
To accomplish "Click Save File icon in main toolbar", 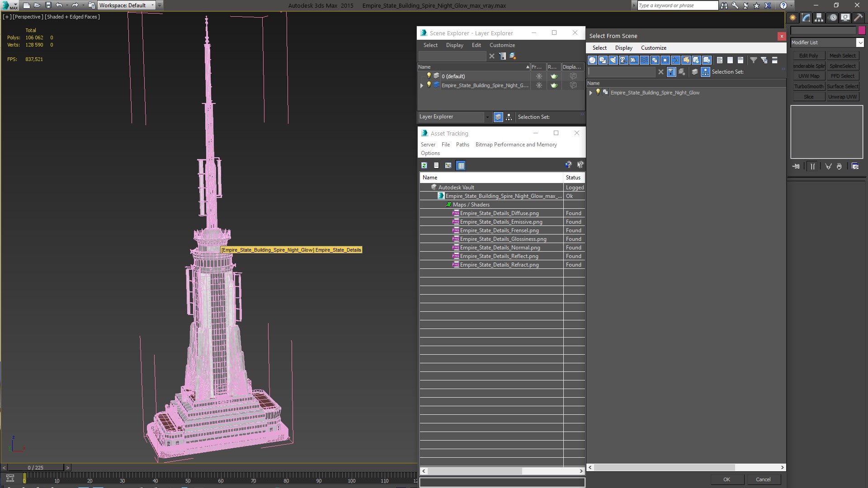I will 48,5.
